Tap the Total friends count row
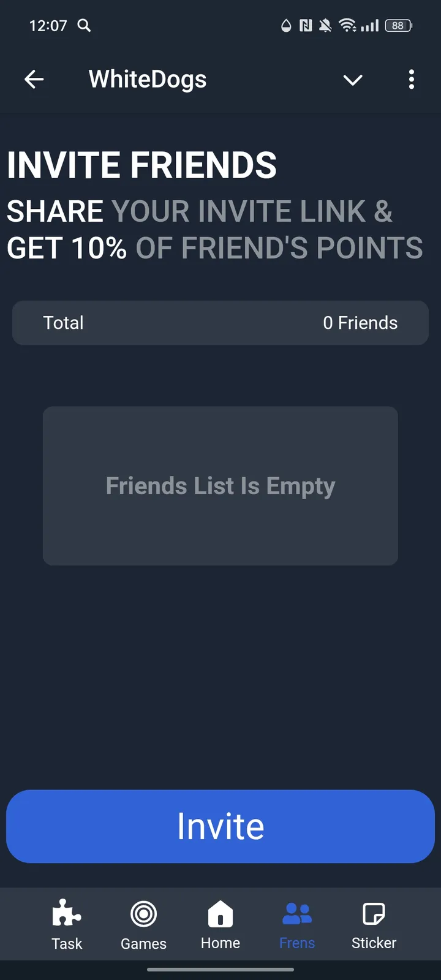The width and height of the screenshot is (441, 980). (x=221, y=323)
